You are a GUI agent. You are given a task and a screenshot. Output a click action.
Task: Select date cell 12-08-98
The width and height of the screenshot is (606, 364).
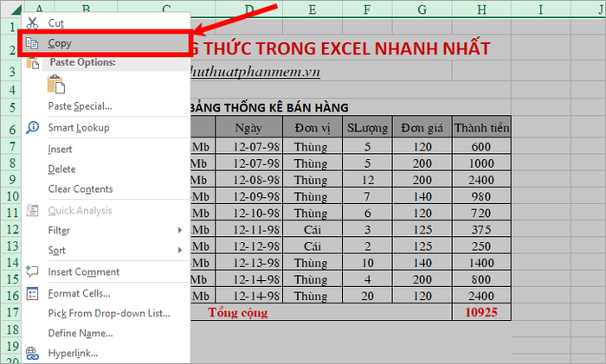(249, 180)
